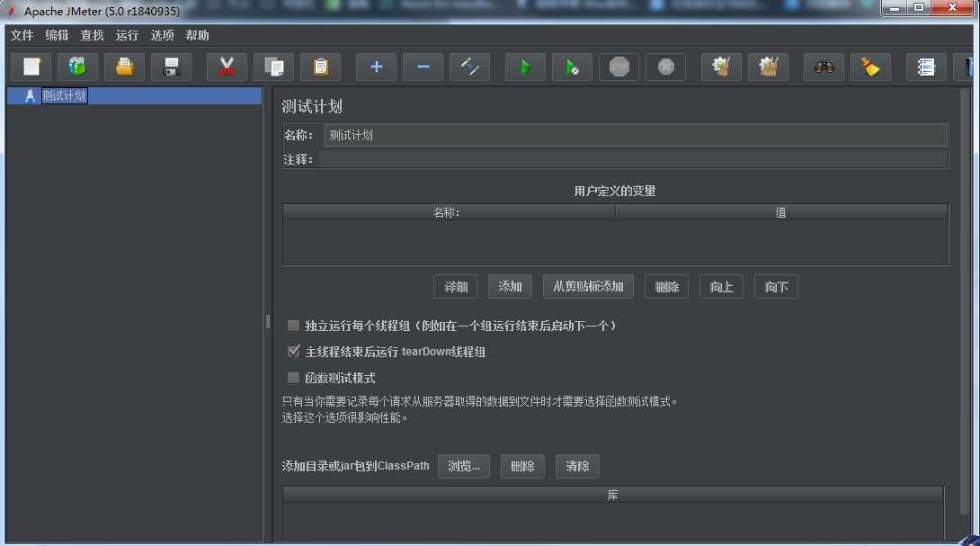Open the 查找 menu
980x546 pixels.
tap(92, 36)
